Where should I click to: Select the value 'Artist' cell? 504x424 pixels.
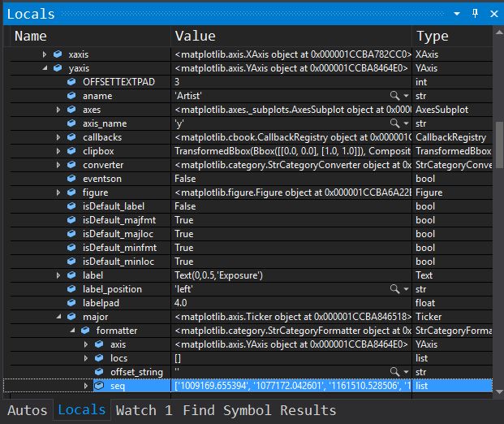pyautogui.click(x=291, y=96)
